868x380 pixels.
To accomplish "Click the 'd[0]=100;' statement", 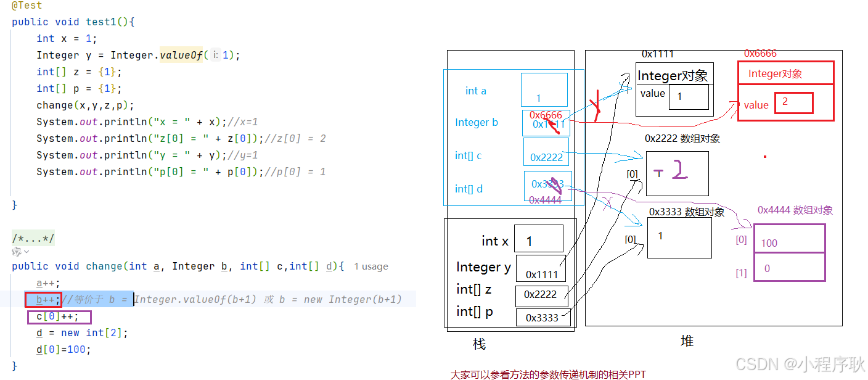I will click(63, 349).
